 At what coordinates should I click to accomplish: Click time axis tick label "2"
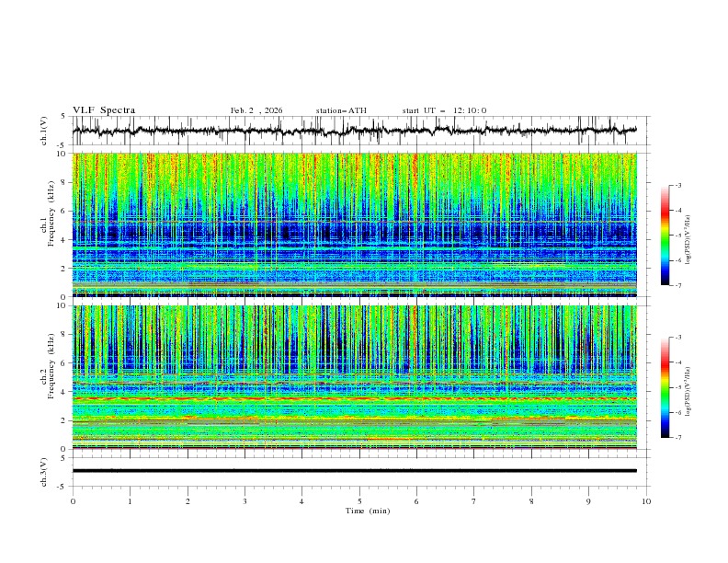pyautogui.click(x=188, y=501)
